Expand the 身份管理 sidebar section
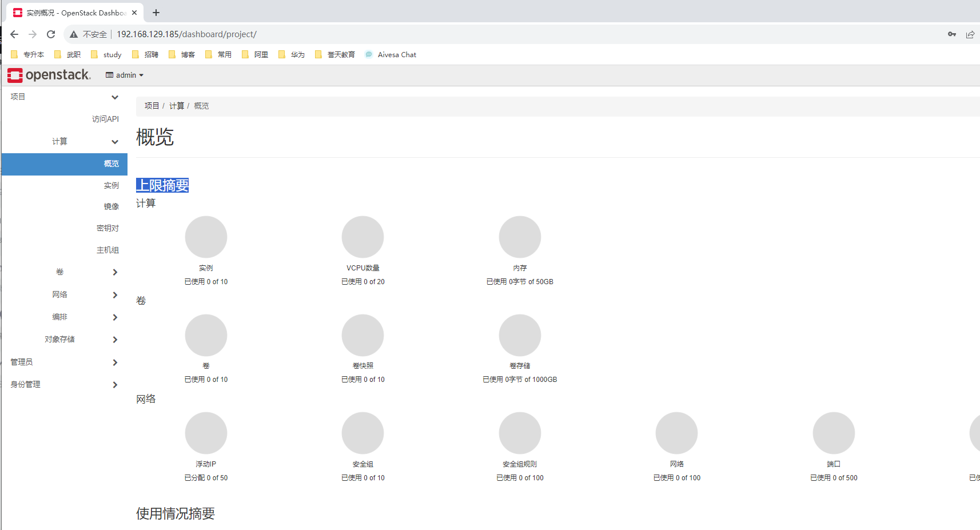The height and width of the screenshot is (530, 980). [65, 384]
